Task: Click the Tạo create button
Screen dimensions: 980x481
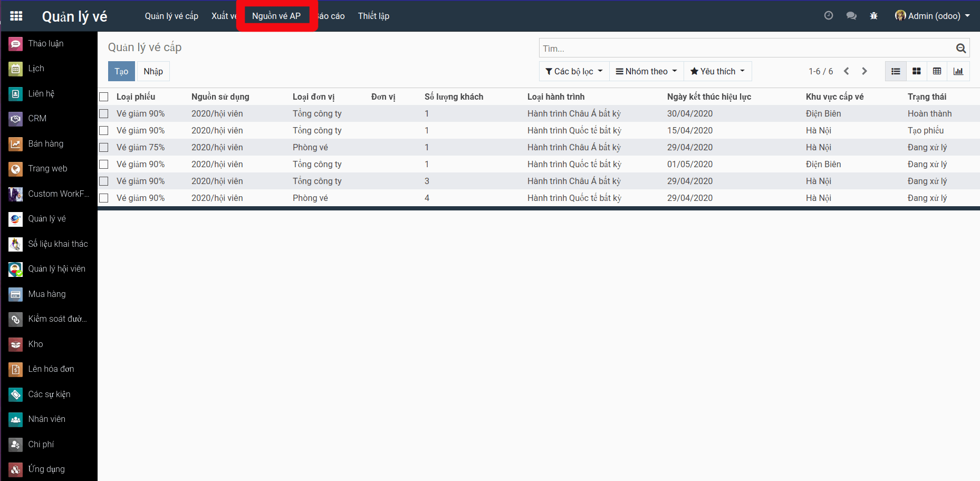Action: click(x=121, y=71)
